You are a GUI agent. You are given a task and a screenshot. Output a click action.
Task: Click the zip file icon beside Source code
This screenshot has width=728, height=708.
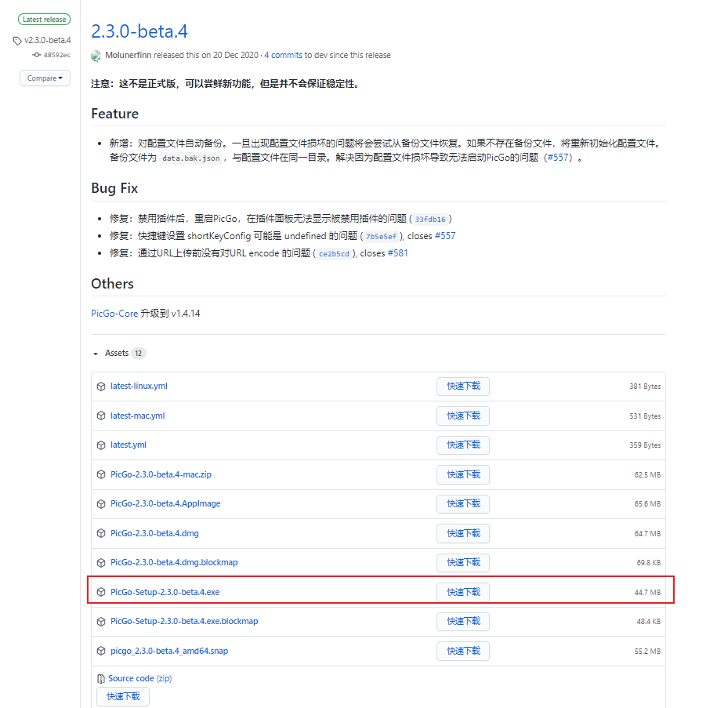(101, 679)
